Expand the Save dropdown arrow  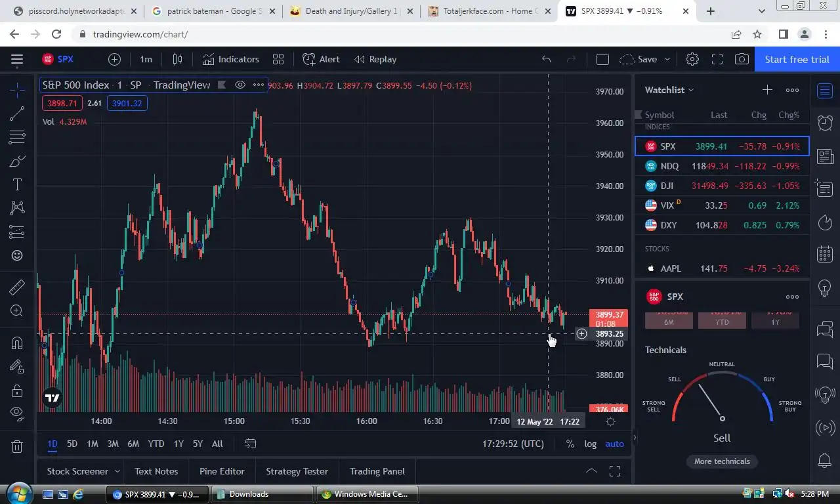[x=667, y=59]
